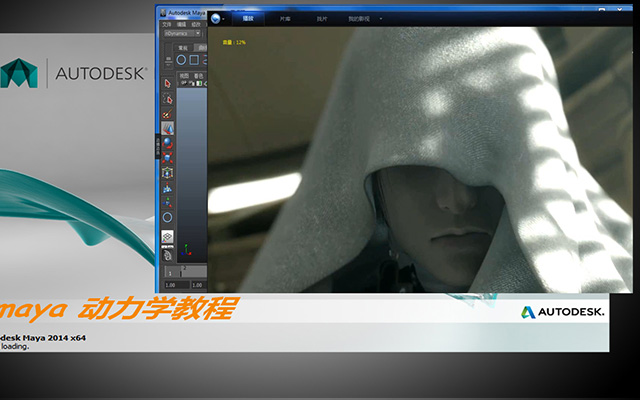
Task: Click the Maya application icon in title bar
Action: pos(164,13)
